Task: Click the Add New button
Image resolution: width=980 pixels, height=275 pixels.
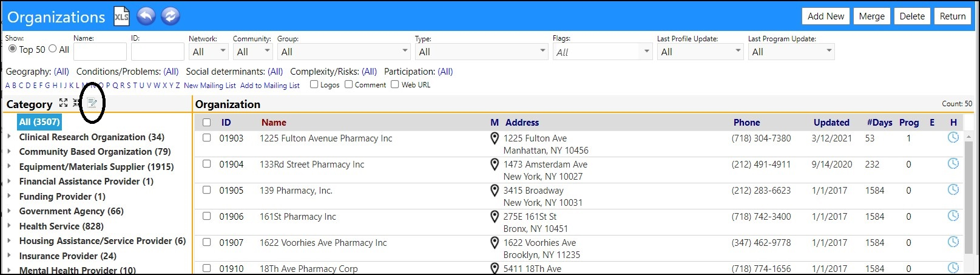Action: [826, 16]
